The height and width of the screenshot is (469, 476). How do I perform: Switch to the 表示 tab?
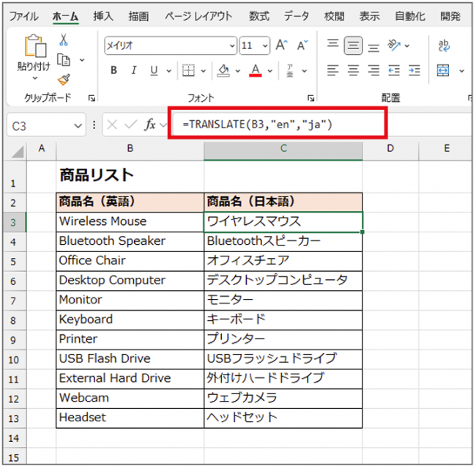[x=369, y=16]
